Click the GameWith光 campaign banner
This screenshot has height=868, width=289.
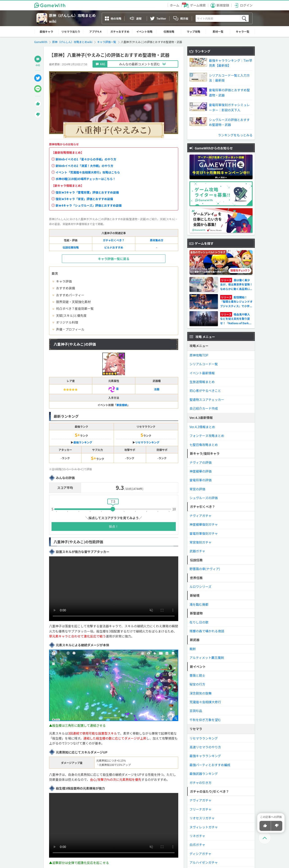point(221,167)
